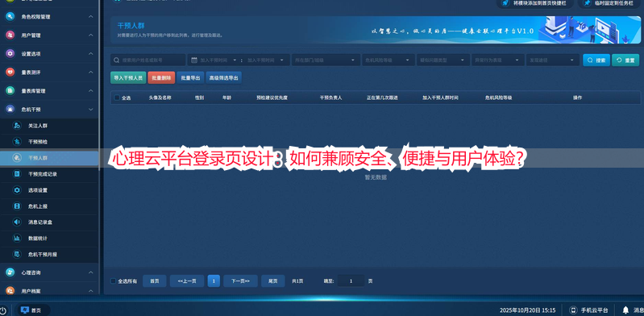
Task: Click the blue 搜索 button
Action: [x=596, y=60]
